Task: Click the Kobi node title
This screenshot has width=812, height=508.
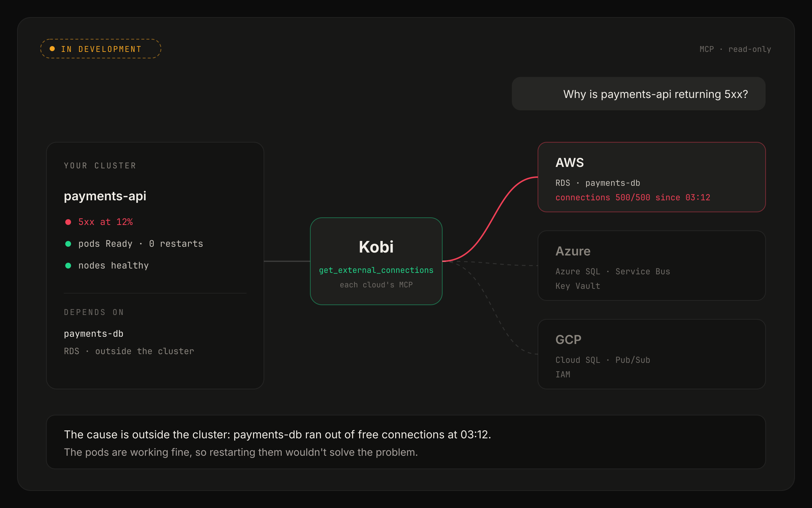Action: pos(376,247)
